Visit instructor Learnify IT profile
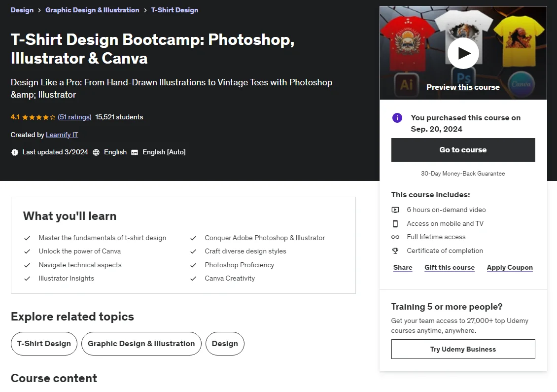This screenshot has height=392, width=557. pos(62,135)
